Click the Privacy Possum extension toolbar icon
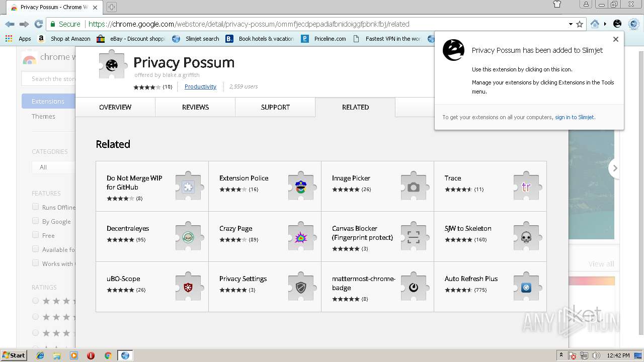644x362 pixels. (617, 24)
